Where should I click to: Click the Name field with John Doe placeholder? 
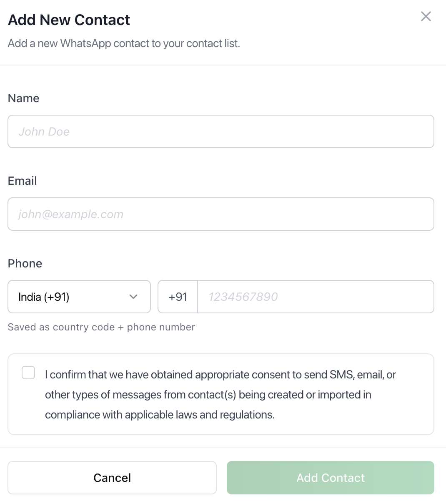click(221, 131)
